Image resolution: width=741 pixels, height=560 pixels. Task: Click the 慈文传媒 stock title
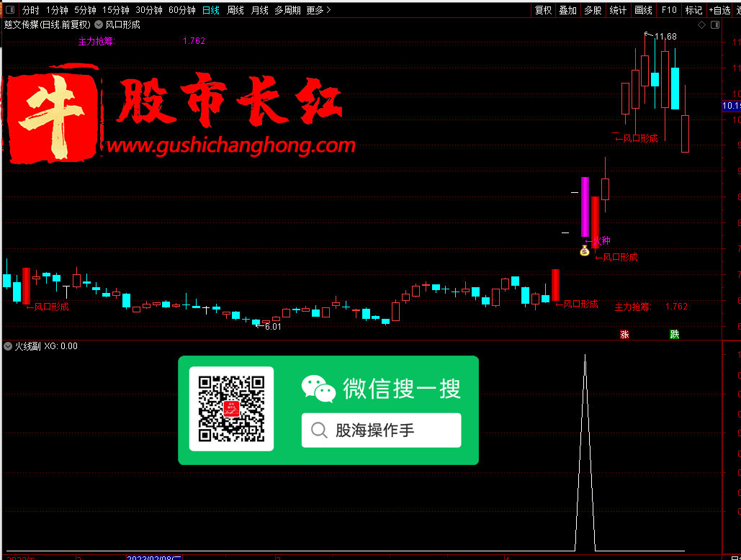coord(48,24)
